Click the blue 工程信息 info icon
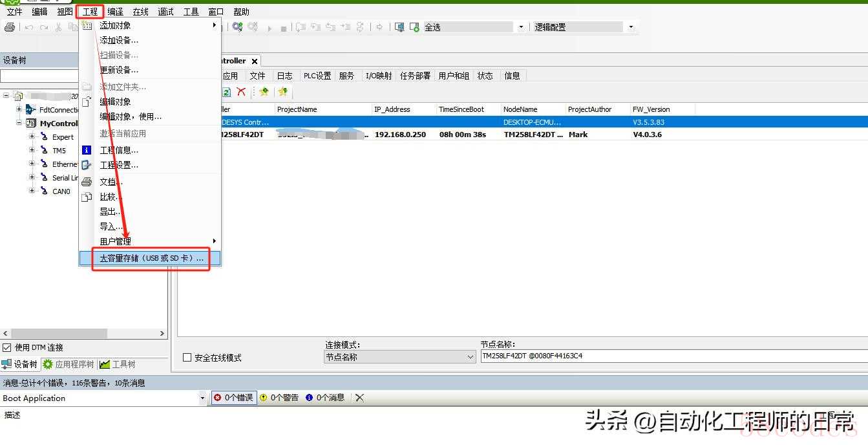868x445 pixels. [87, 150]
